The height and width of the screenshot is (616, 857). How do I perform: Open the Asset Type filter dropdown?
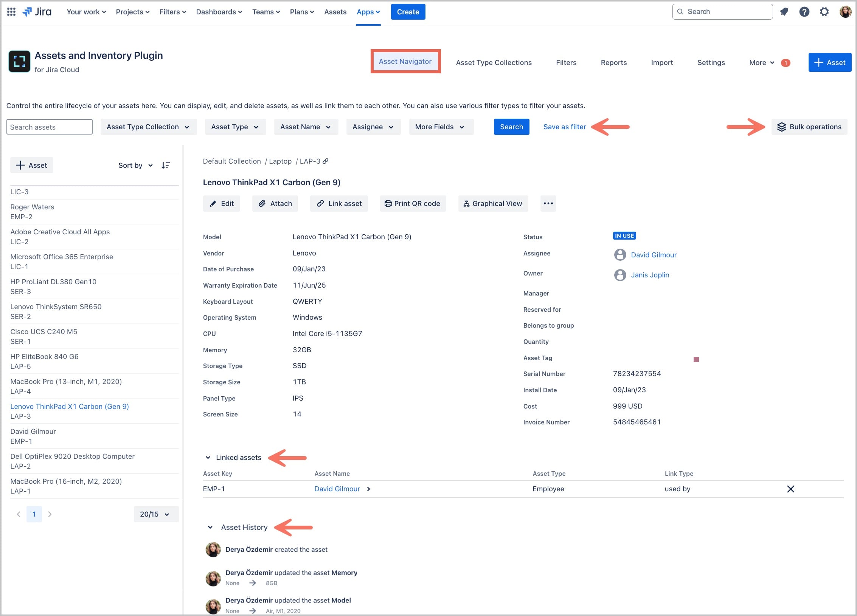[235, 127]
